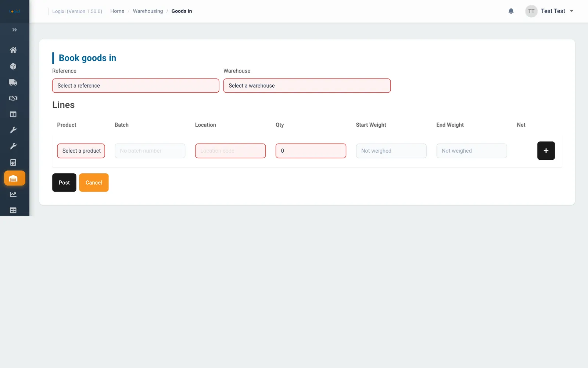Open the Home icon in sidebar
Image resolution: width=588 pixels, height=368 pixels.
click(x=13, y=50)
